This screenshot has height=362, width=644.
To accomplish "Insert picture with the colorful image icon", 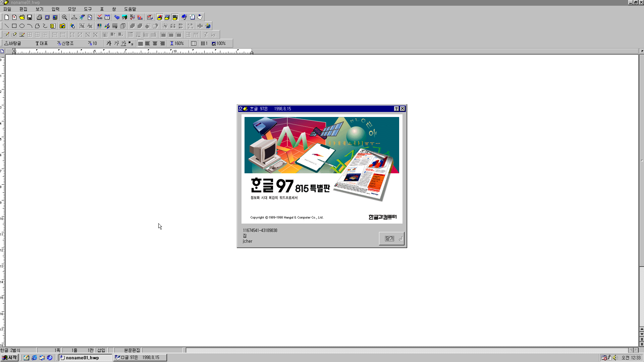I will (62, 26).
